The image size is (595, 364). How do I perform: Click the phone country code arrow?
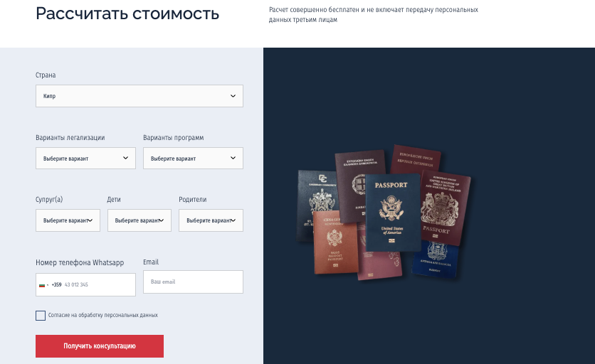48,285
